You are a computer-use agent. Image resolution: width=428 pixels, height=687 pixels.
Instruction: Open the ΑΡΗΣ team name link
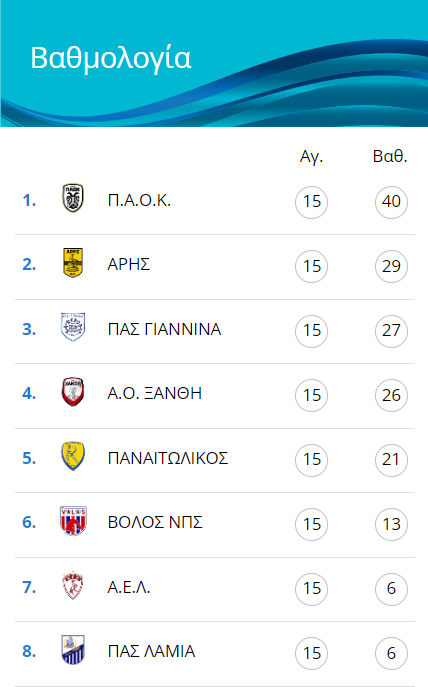tap(129, 265)
